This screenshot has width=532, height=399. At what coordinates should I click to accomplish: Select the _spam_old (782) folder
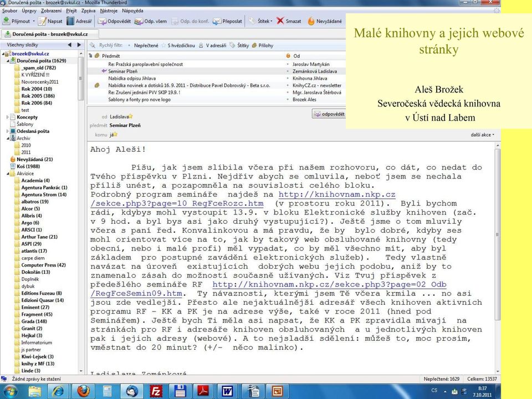[39, 68]
